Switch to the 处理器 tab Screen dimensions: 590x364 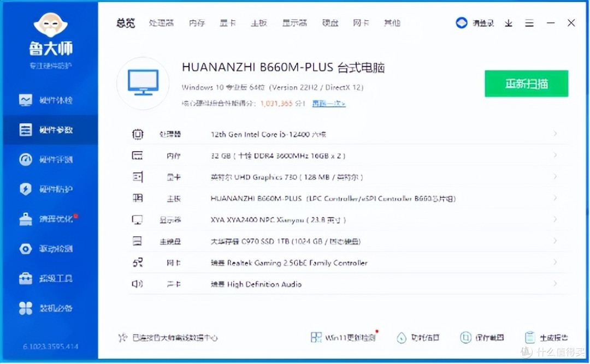tap(161, 23)
